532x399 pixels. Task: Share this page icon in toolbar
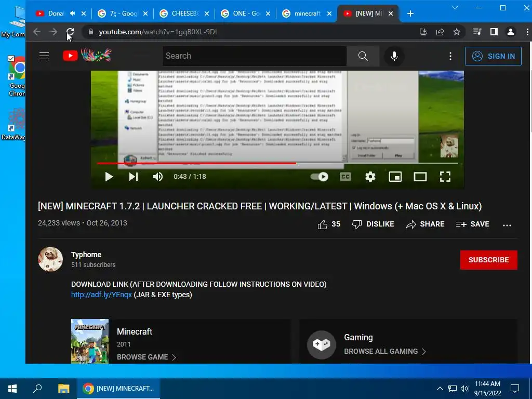tap(440, 32)
